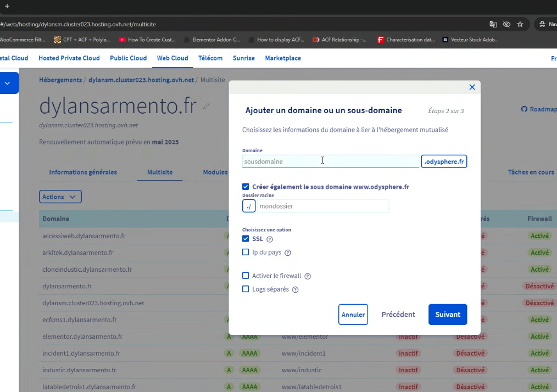Uncheck the SSL option
Image resolution: width=557 pixels, height=392 pixels.
[x=246, y=239]
